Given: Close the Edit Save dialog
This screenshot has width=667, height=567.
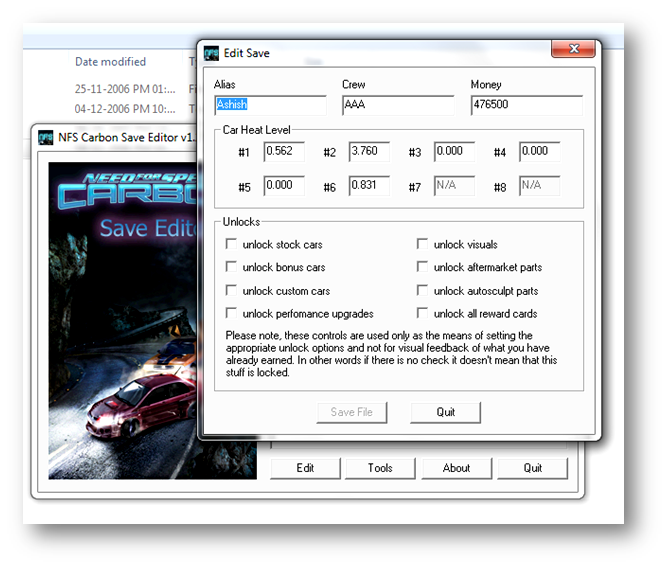Looking at the screenshot, I should tap(573, 49).
